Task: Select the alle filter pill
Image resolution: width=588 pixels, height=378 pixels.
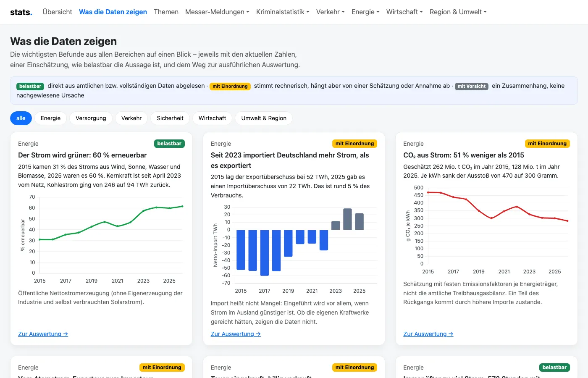Action: 21,118
